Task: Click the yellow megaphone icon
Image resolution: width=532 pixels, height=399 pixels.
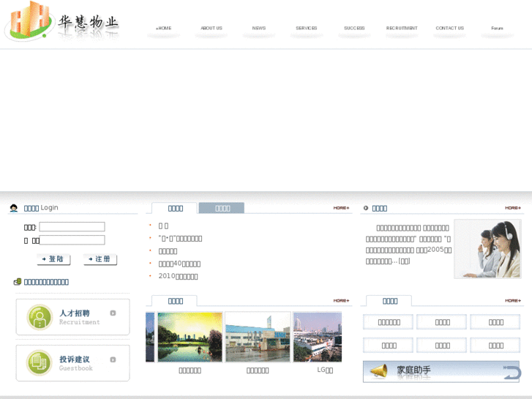Action: pos(379,371)
